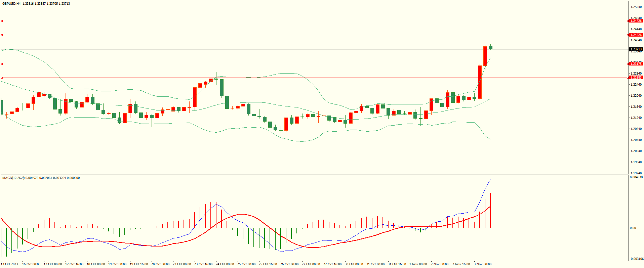Click left handle of the 1.22683 line

pos(2,78)
